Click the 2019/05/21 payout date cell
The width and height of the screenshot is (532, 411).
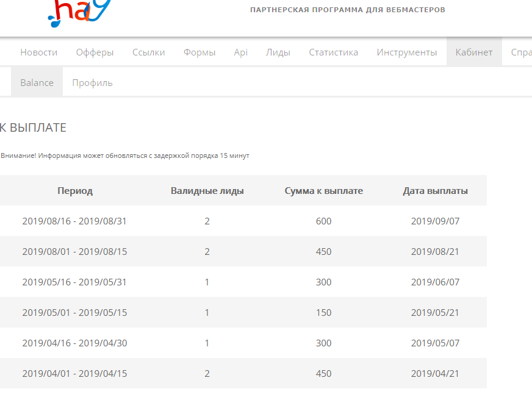click(435, 313)
